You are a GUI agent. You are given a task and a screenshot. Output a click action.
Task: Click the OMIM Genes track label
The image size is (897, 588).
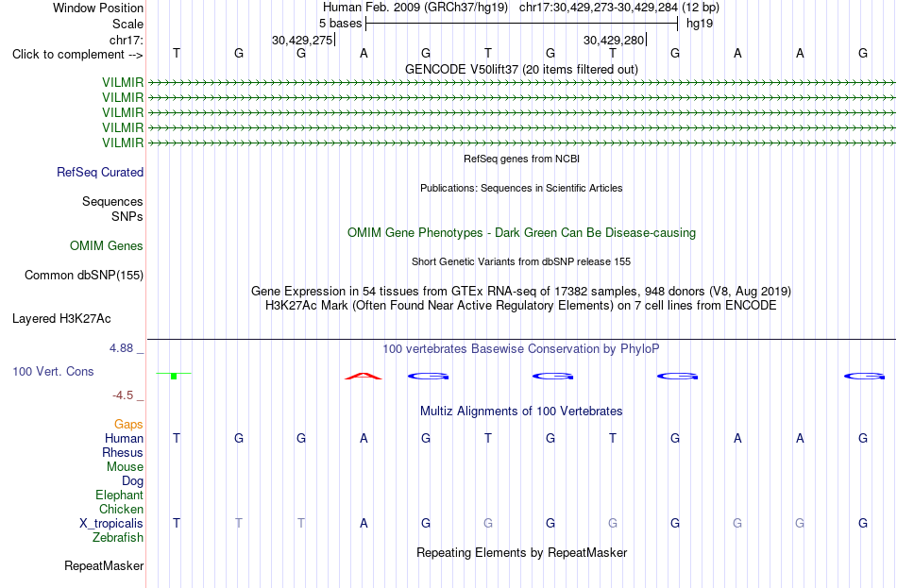[107, 246]
